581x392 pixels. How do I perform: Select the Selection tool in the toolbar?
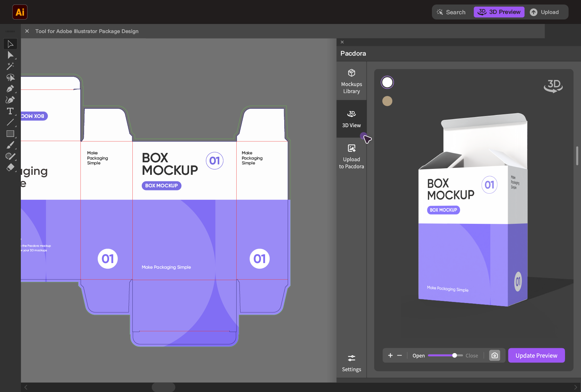pos(10,44)
